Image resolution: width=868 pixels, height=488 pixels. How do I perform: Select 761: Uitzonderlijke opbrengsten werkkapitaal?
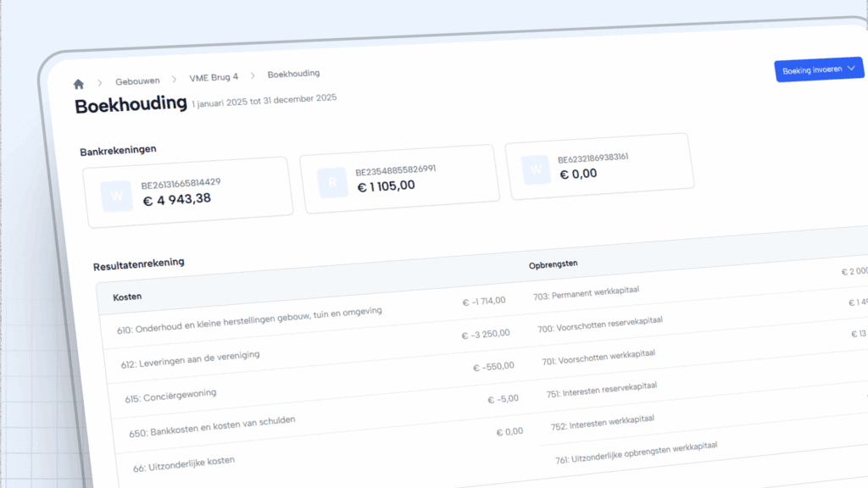point(637,452)
